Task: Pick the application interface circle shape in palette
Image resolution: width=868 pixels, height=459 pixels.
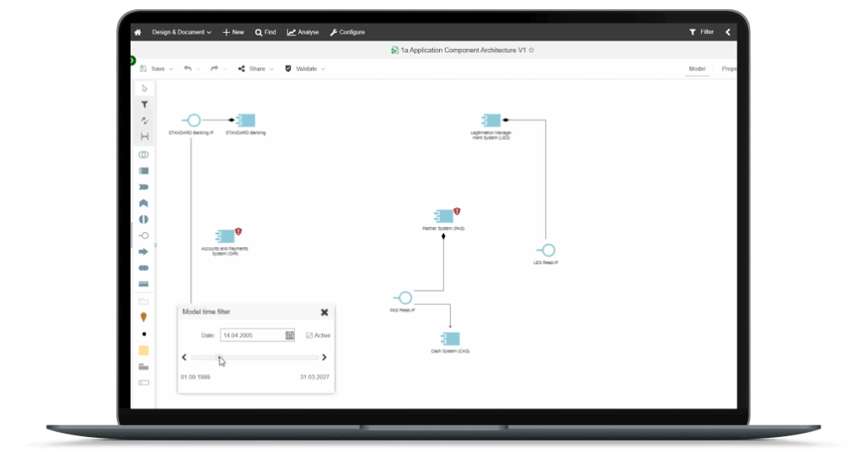Action: click(x=143, y=235)
